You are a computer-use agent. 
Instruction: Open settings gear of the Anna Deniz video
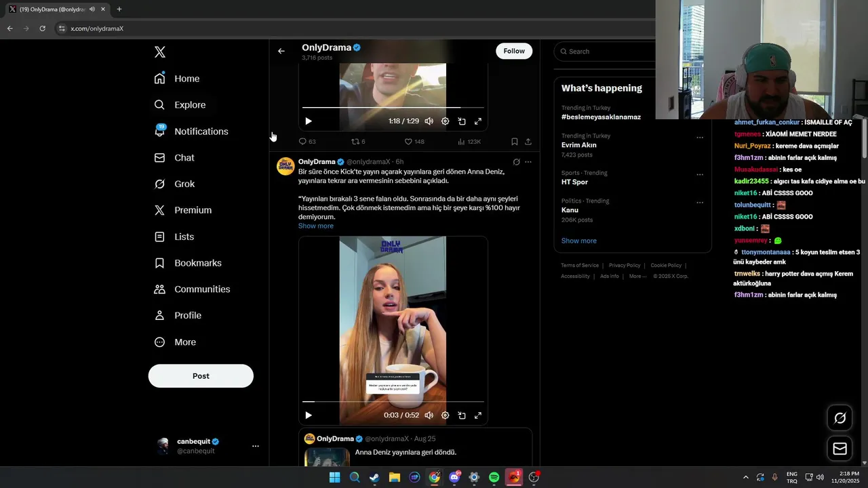pyautogui.click(x=445, y=415)
